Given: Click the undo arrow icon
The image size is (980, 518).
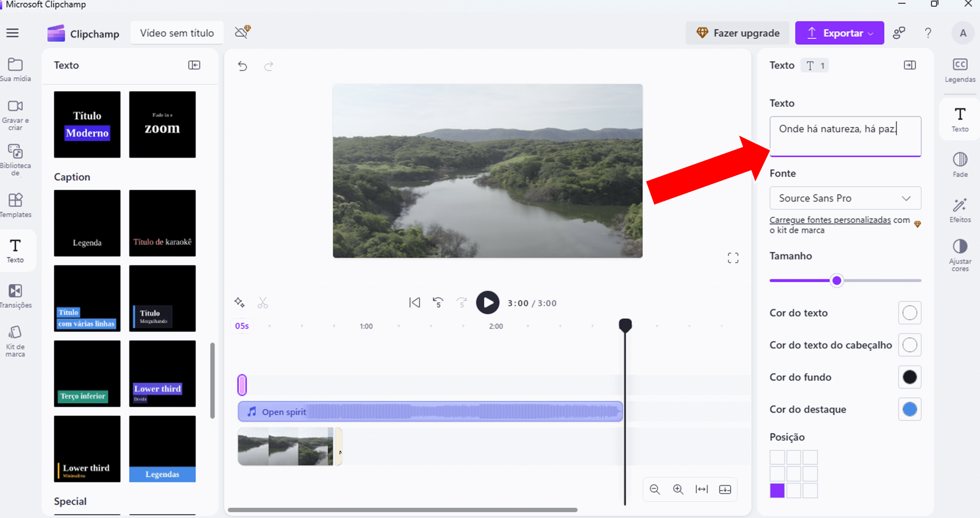Looking at the screenshot, I should [243, 66].
